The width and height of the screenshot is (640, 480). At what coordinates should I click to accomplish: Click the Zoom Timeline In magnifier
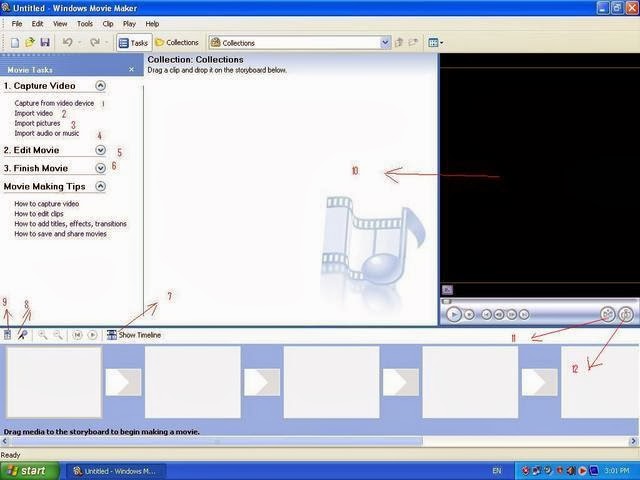(42, 335)
